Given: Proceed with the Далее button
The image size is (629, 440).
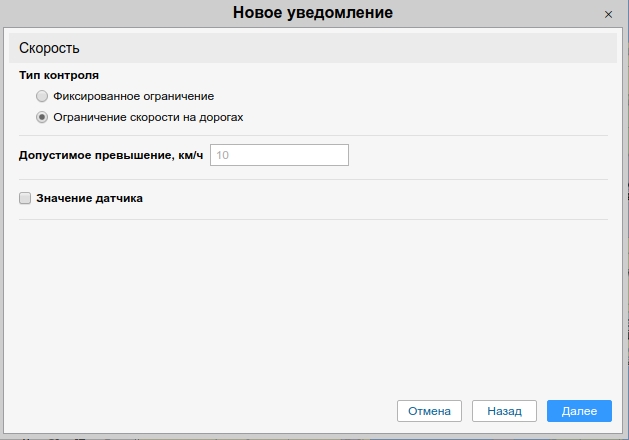Looking at the screenshot, I should 578,411.
